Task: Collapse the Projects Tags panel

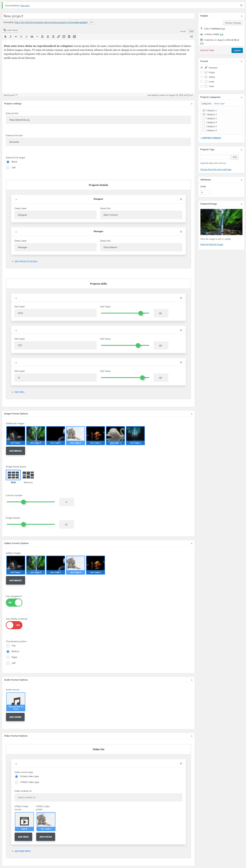Action: [x=241, y=150]
